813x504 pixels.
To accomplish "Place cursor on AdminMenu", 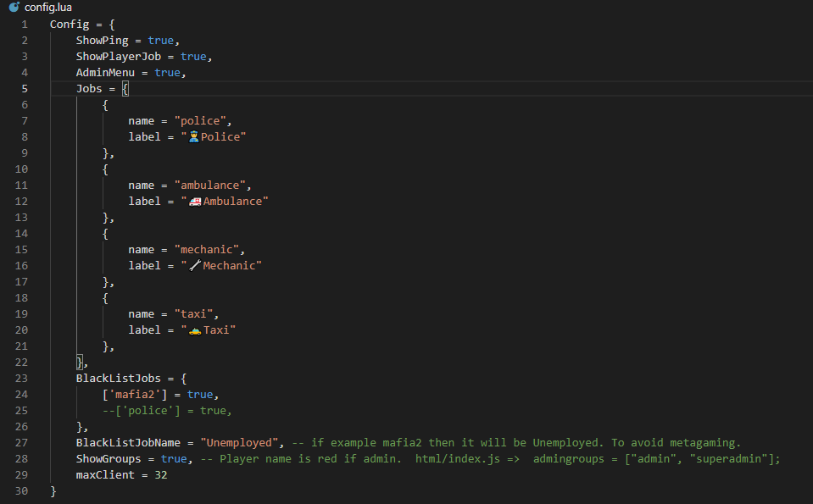I will click(x=105, y=73).
